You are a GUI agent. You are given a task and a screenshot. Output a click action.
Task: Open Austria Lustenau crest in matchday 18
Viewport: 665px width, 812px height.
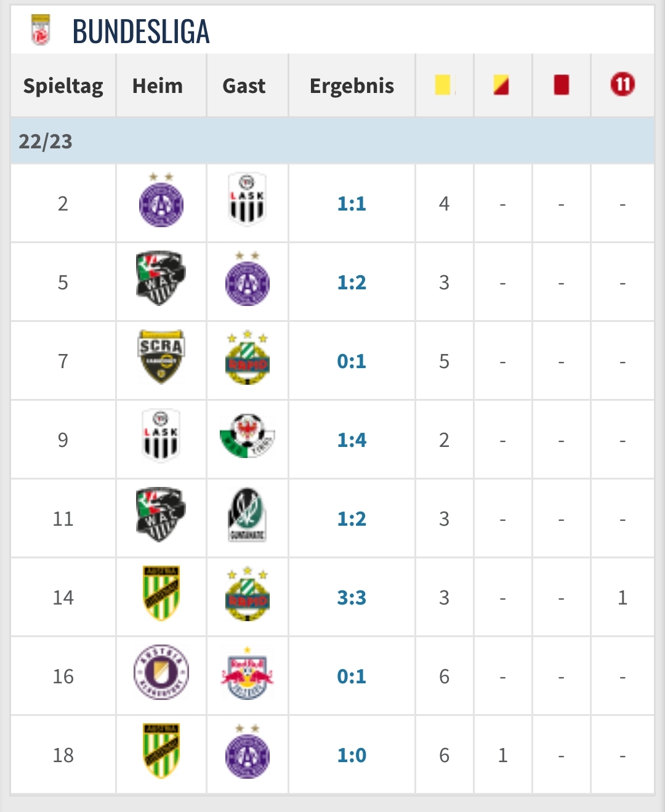click(161, 751)
